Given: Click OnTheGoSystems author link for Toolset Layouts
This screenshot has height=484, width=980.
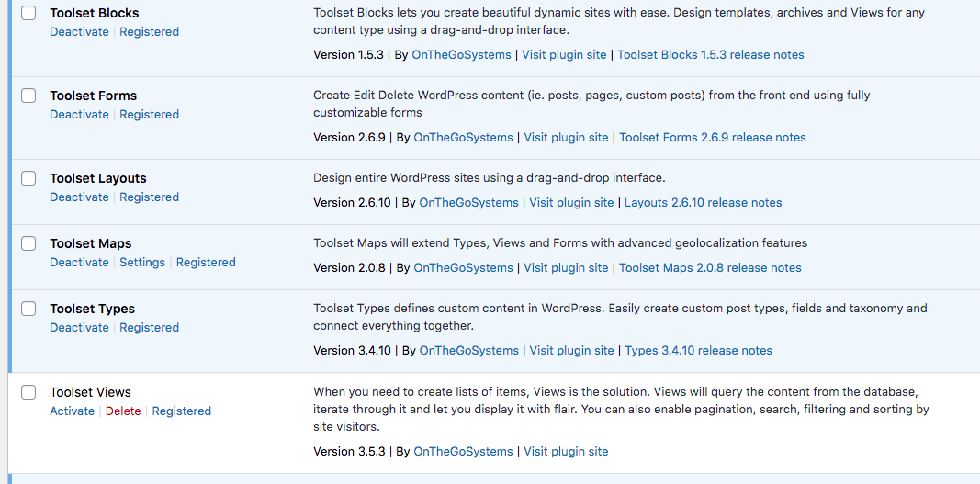Looking at the screenshot, I should pyautogui.click(x=468, y=203).
